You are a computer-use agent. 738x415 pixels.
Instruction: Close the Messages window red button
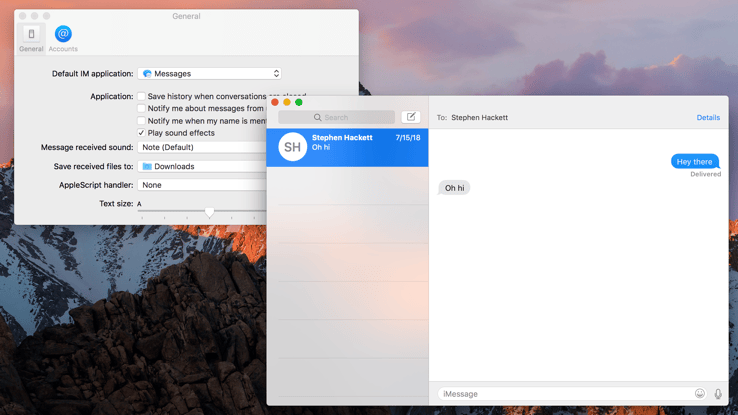275,102
